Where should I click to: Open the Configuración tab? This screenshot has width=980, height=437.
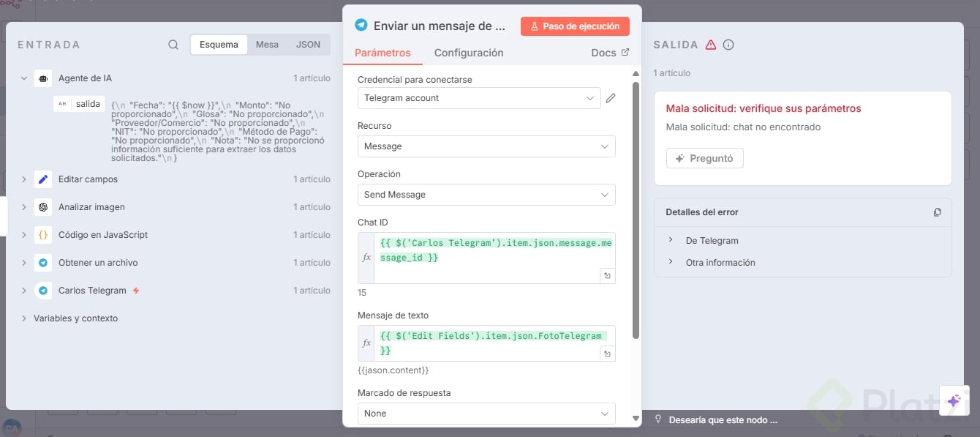point(469,53)
